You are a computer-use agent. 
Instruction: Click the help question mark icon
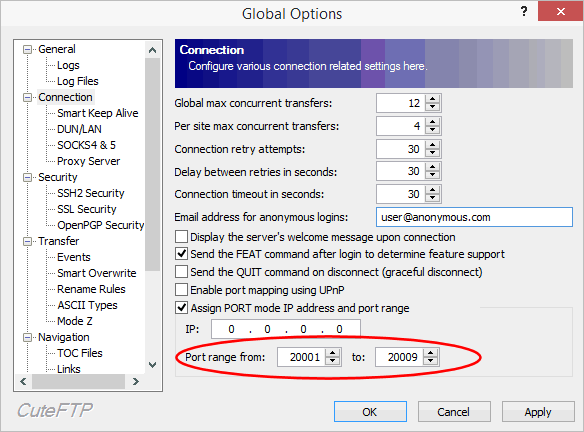pos(524,12)
